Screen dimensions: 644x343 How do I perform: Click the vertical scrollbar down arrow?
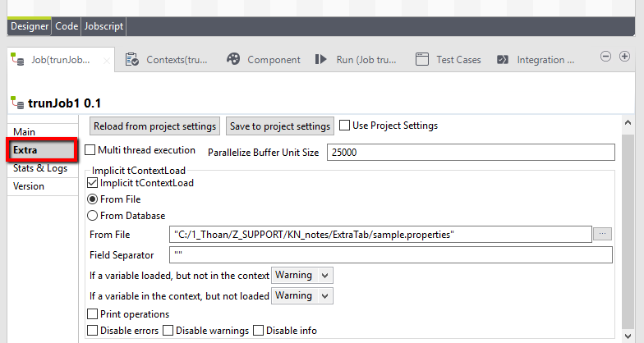[628, 336]
